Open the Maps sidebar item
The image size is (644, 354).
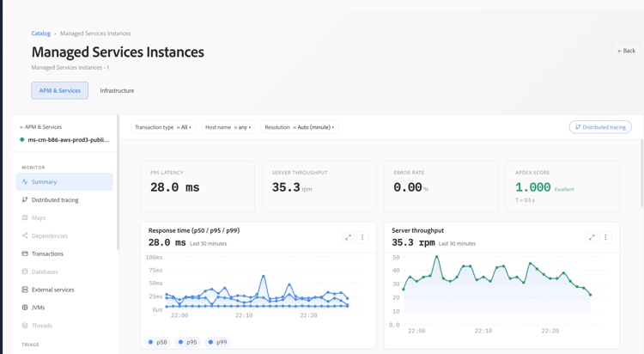click(64, 218)
